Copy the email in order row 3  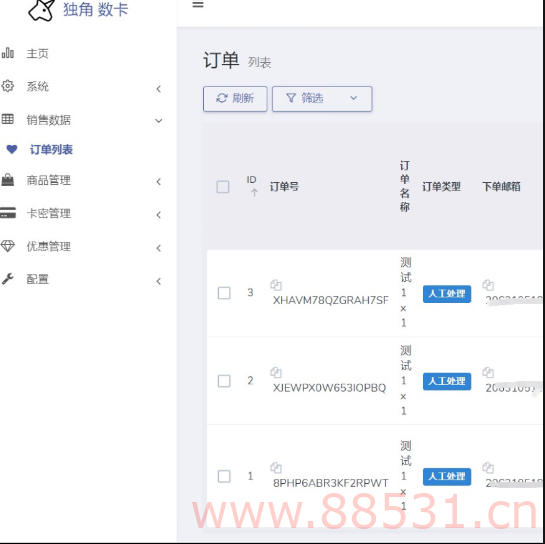tap(488, 285)
